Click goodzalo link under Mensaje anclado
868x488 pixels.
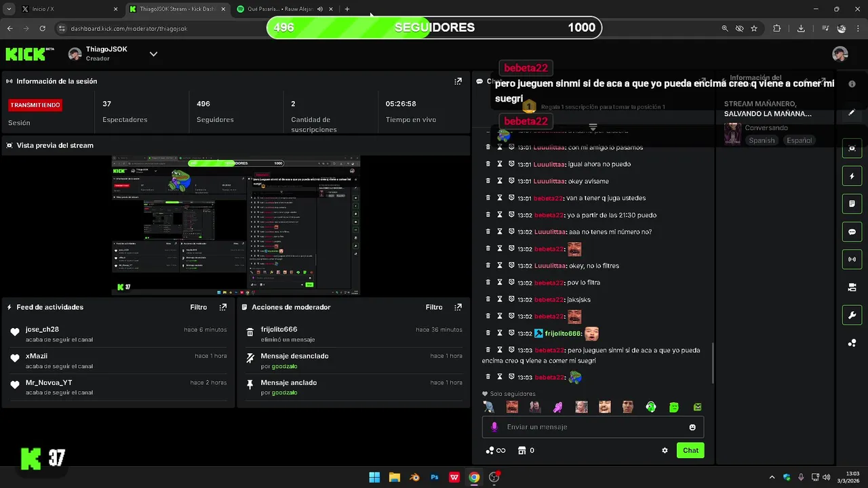pos(285,392)
